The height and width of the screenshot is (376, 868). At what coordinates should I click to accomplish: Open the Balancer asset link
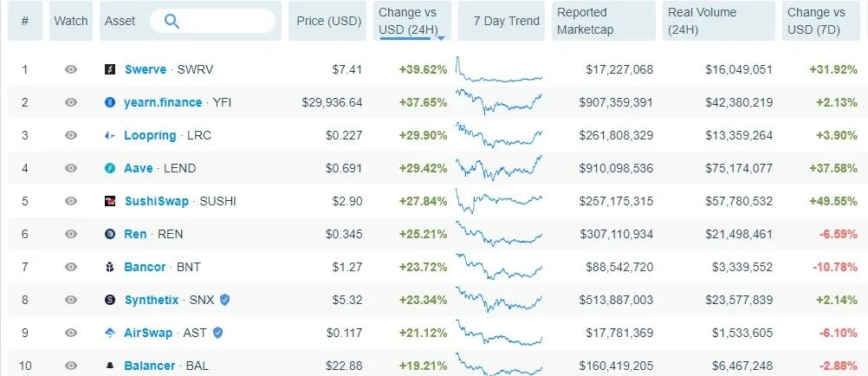[150, 366]
